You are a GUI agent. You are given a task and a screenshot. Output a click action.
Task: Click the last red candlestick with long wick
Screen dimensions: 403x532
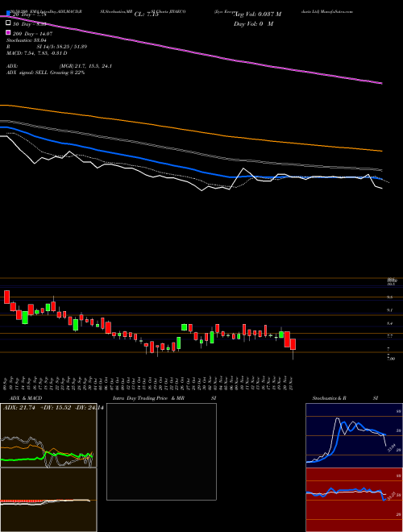(x=293, y=346)
